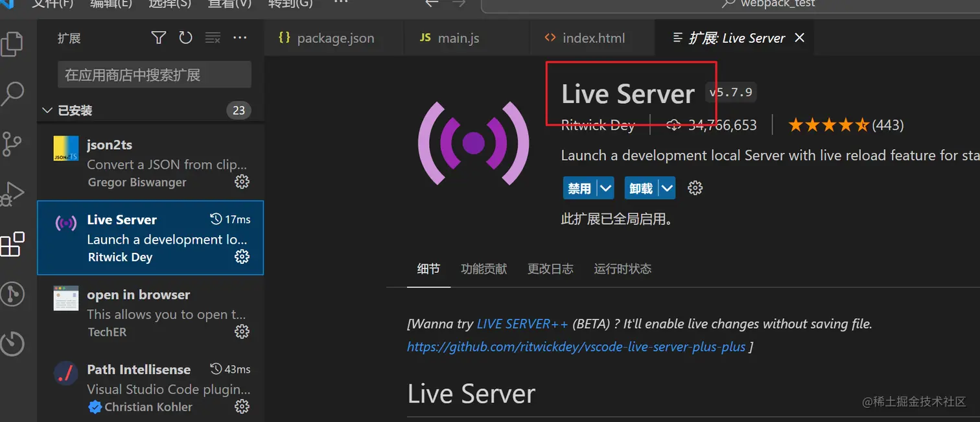Select the 细节 details tab

pos(428,269)
